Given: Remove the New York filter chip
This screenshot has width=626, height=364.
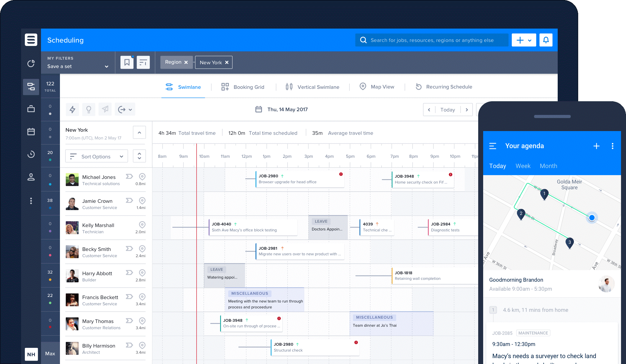Looking at the screenshot, I should tap(227, 62).
